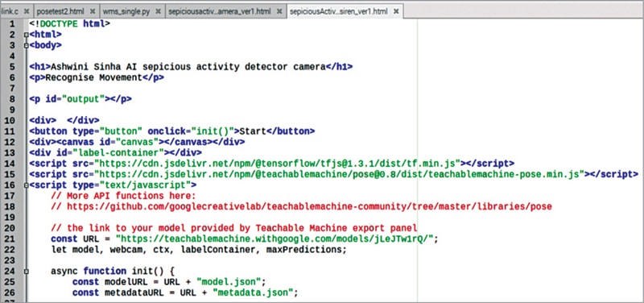Click line number 5 in the margin

[12, 67]
